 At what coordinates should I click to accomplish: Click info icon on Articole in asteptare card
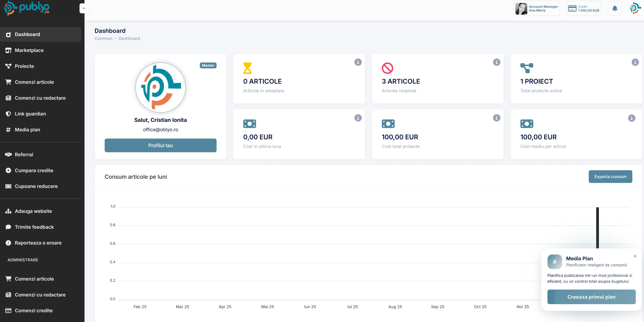click(x=358, y=62)
